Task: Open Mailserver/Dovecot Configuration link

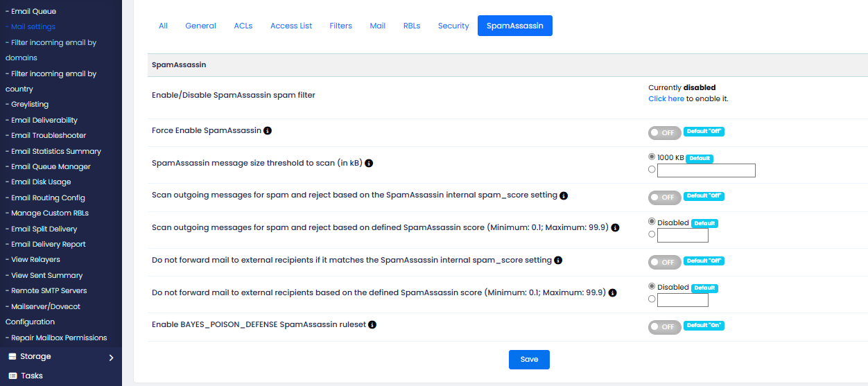Action: [x=43, y=314]
